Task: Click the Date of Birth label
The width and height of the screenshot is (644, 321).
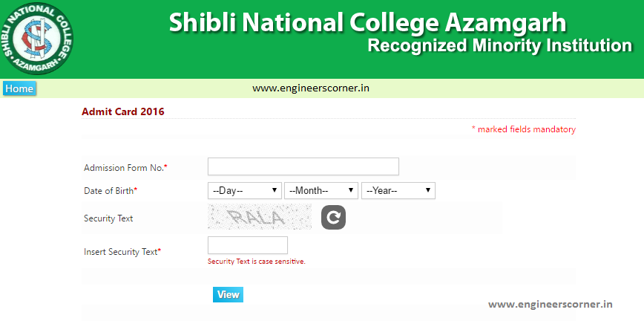Action: pyautogui.click(x=111, y=191)
